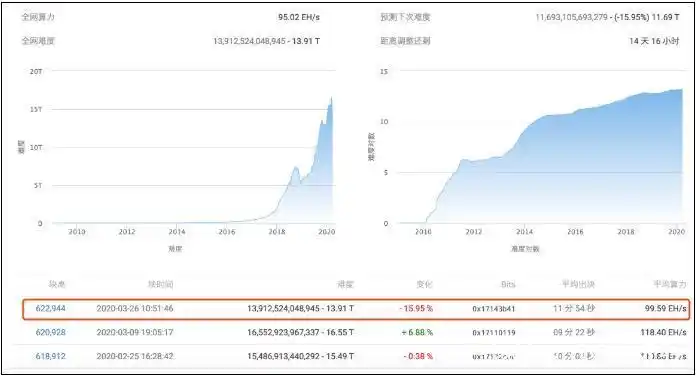Click the '难度对数' caption under right chart
Image resolution: width=696 pixels, height=376 pixels.
point(525,249)
